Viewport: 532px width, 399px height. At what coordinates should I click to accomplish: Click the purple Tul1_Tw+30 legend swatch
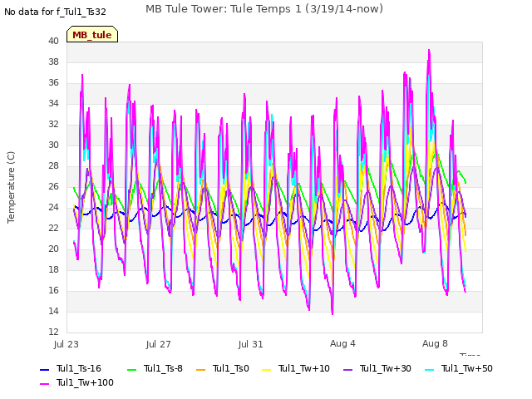pos(348,369)
